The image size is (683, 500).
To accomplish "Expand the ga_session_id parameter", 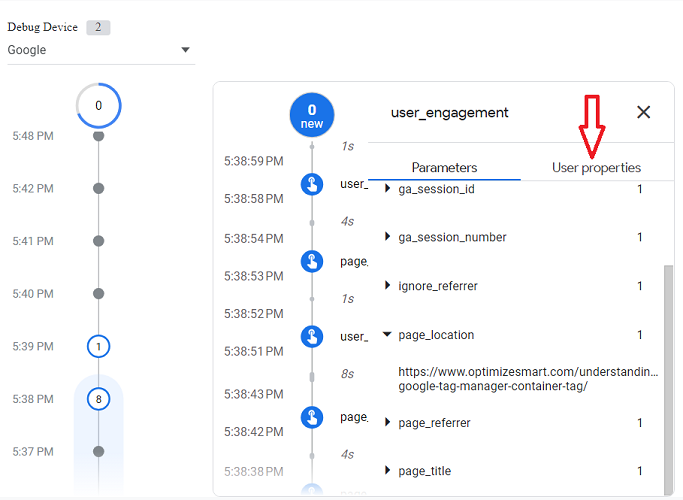I will pyautogui.click(x=388, y=189).
